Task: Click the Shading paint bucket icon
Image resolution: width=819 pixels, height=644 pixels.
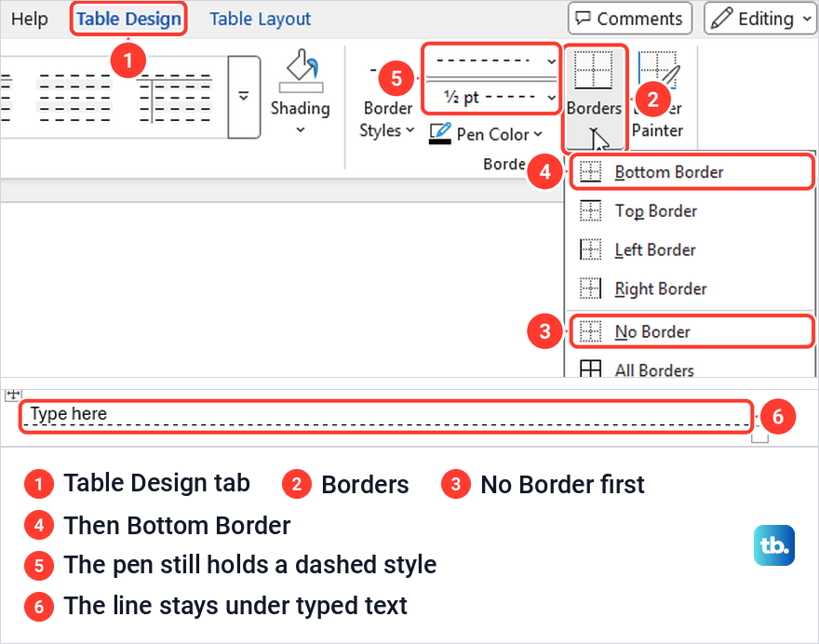Action: coord(301,71)
